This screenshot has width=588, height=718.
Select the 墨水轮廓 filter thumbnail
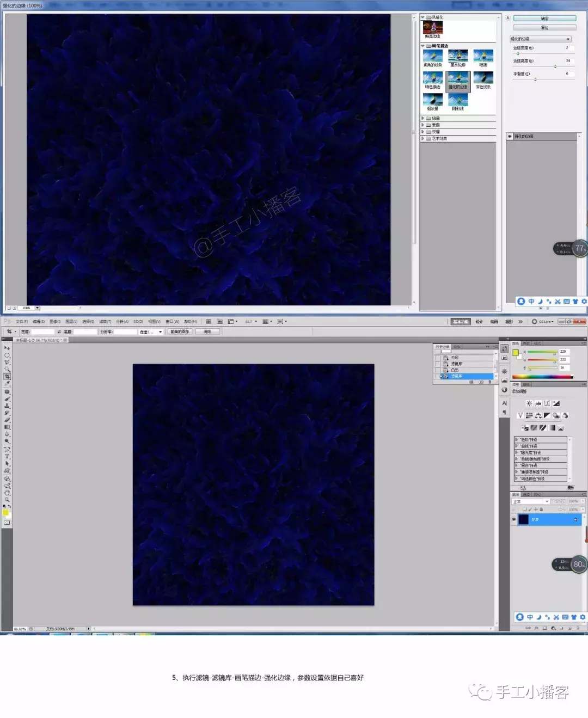click(458, 59)
